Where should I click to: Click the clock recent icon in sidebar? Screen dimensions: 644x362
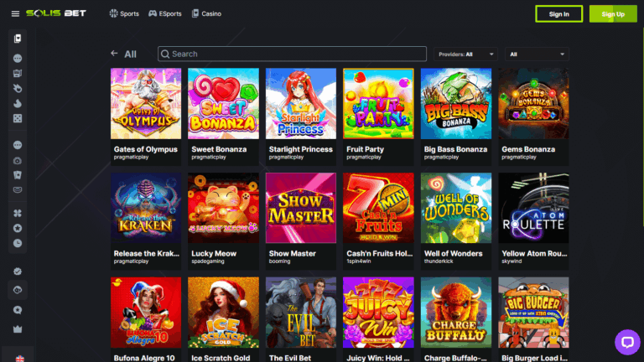click(x=18, y=243)
